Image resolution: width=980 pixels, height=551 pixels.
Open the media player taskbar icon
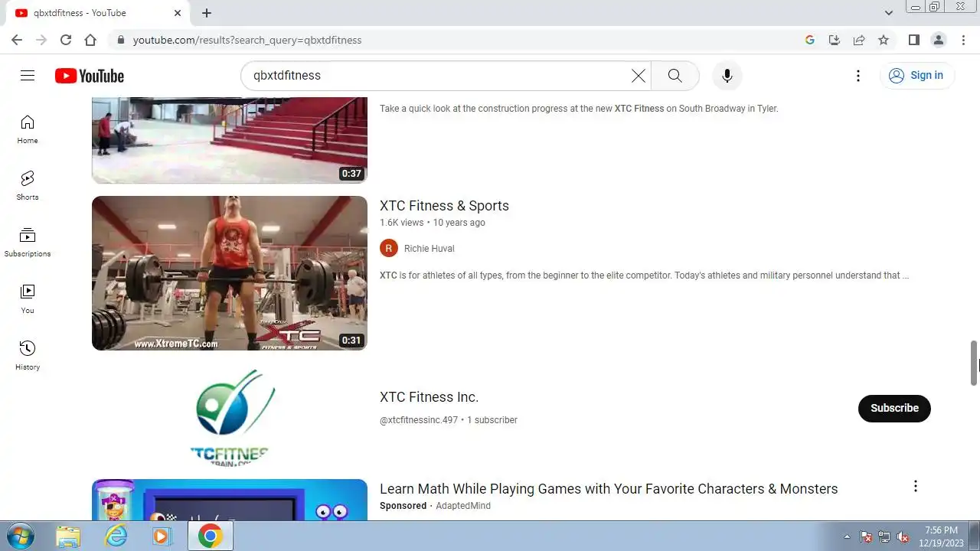pos(162,536)
